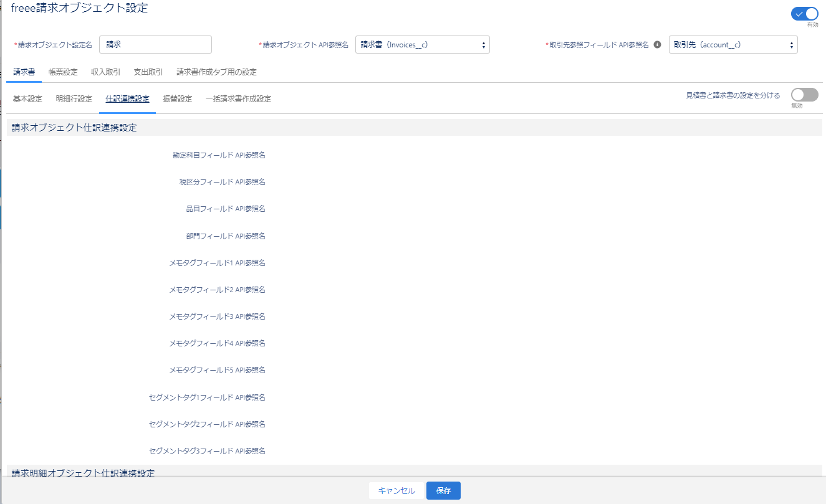
Task: Click the 税区分フィールド API参照名 label
Action: click(x=222, y=182)
